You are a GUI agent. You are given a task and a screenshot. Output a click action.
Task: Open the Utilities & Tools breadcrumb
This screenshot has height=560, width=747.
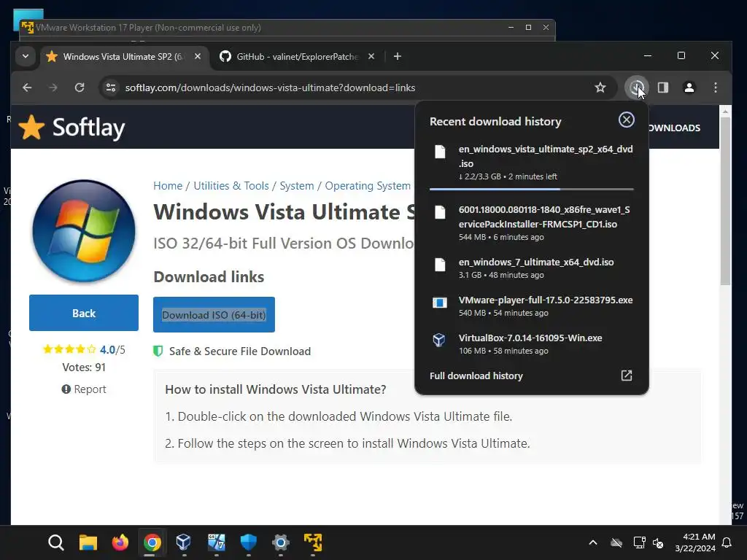click(x=231, y=186)
